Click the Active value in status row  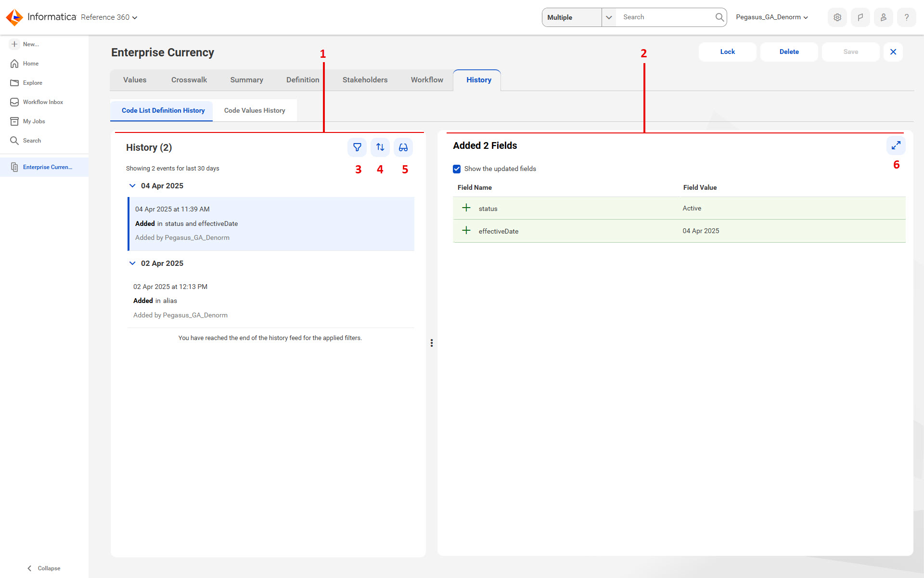click(692, 208)
